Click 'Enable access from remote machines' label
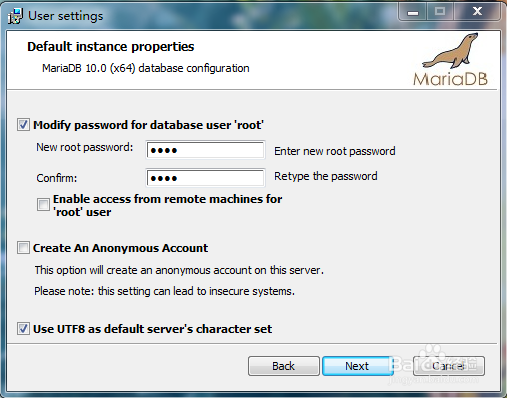The width and height of the screenshot is (507, 398). coord(167,205)
